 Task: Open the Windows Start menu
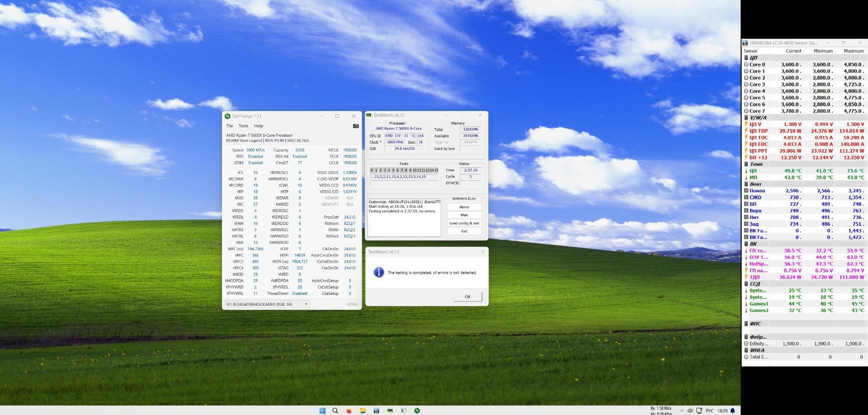(322, 410)
